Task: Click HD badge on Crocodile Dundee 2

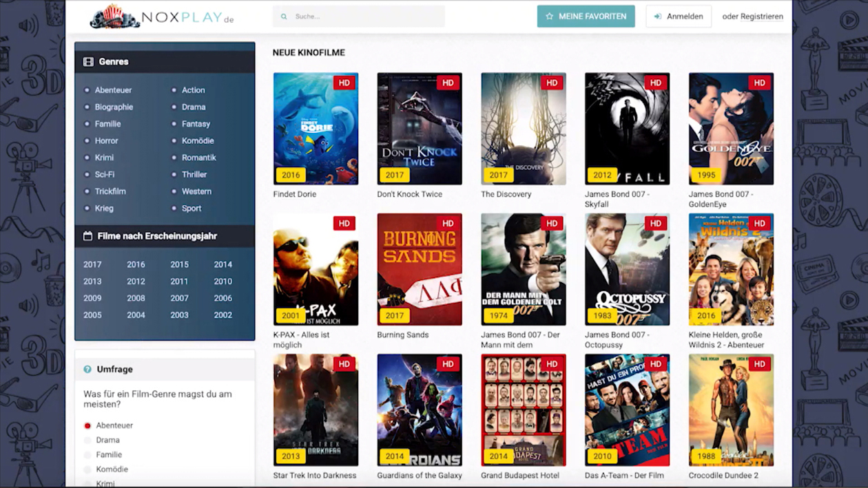Action: 760,364
